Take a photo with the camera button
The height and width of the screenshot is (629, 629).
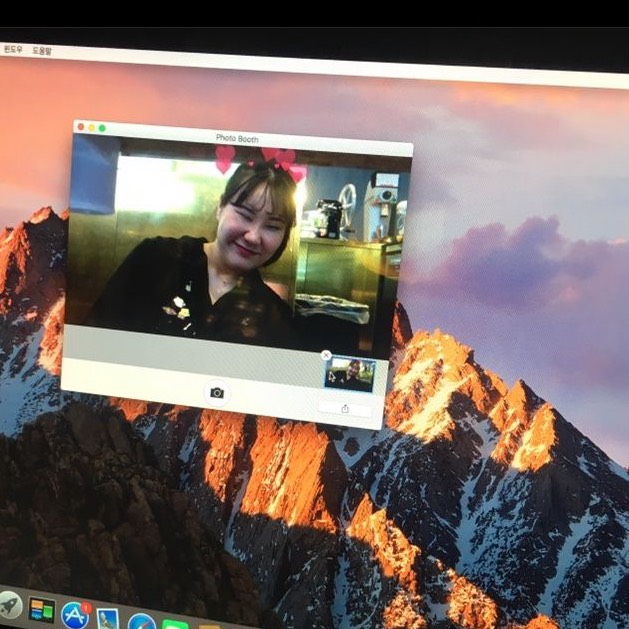[x=217, y=393]
